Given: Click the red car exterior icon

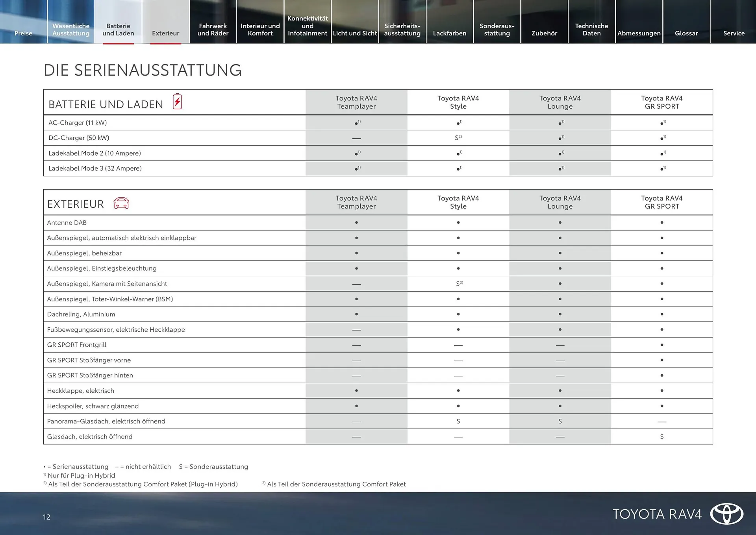Looking at the screenshot, I should 121,203.
